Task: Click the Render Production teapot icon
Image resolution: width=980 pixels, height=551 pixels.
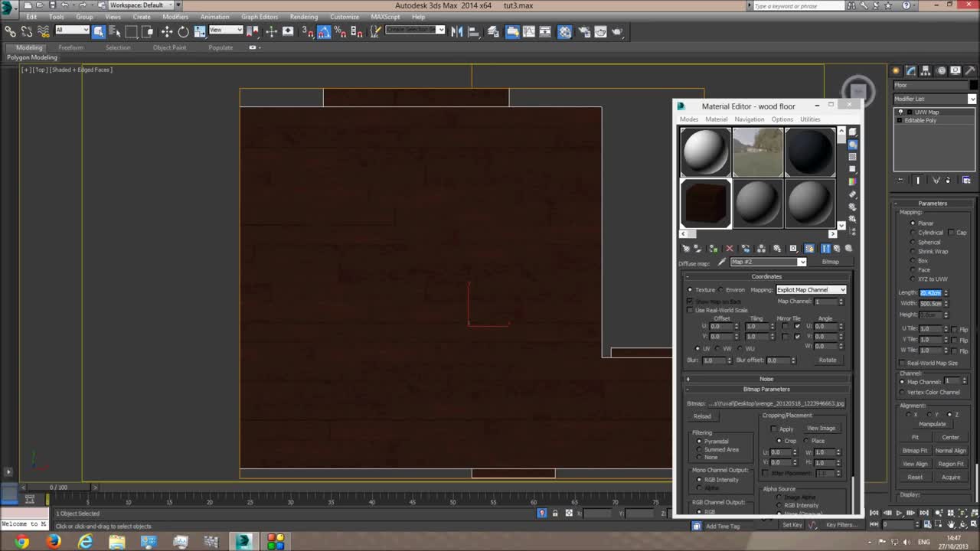Action: click(617, 31)
